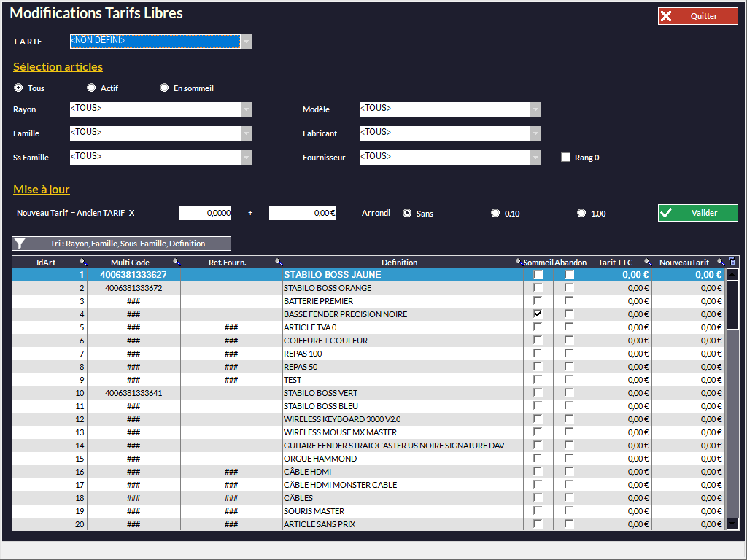747x560 pixels.
Task: Choose the 0.10 rounding radio option
Action: point(496,214)
